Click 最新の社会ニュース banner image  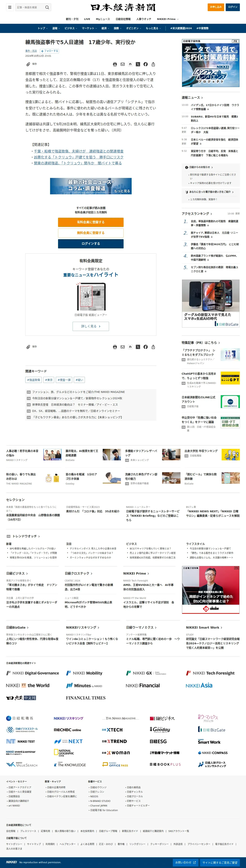(91, 186)
